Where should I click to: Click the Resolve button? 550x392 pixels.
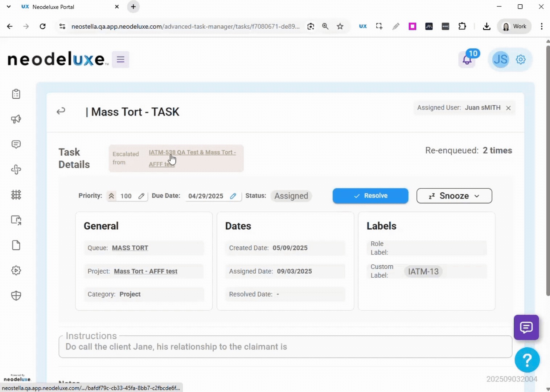[370, 196]
